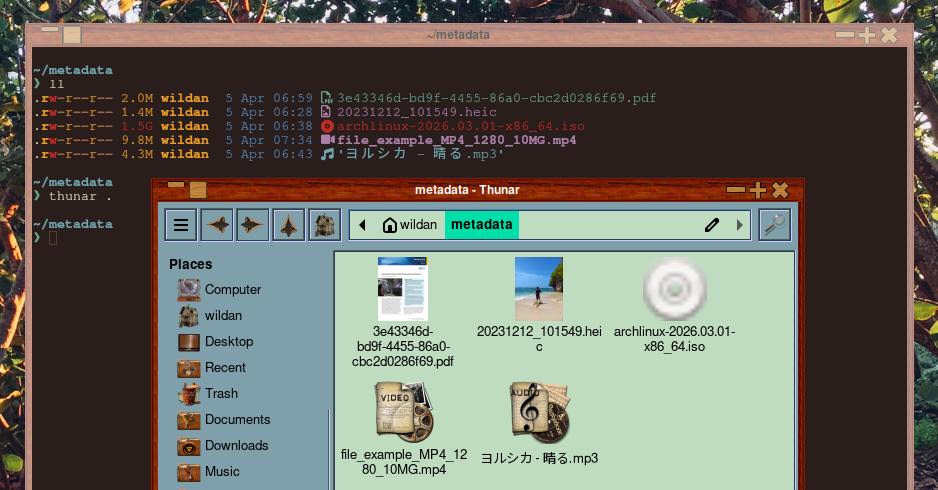Go forward to next folder

(253, 225)
